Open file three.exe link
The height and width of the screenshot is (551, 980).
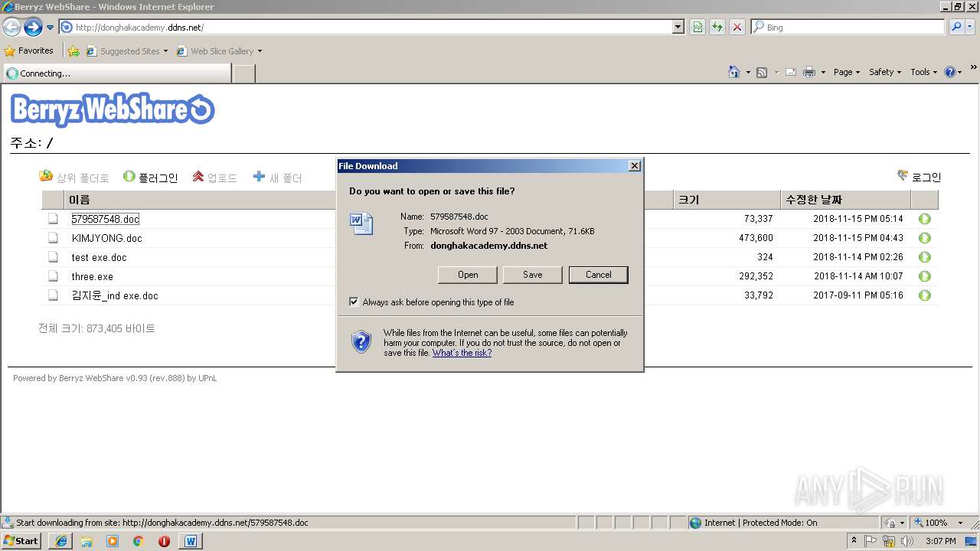pyautogui.click(x=93, y=276)
